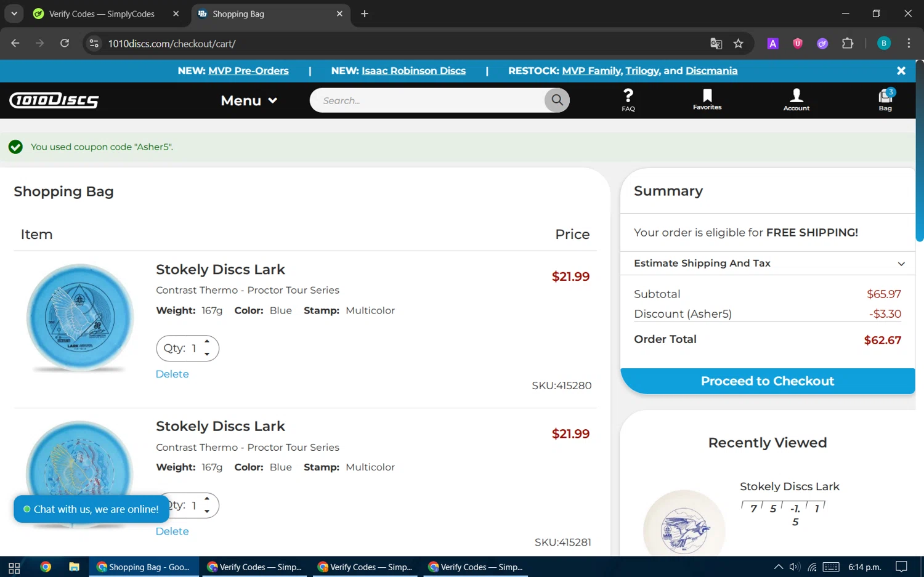
Task: Open the purple A extension icon
Action: pyautogui.click(x=772, y=43)
